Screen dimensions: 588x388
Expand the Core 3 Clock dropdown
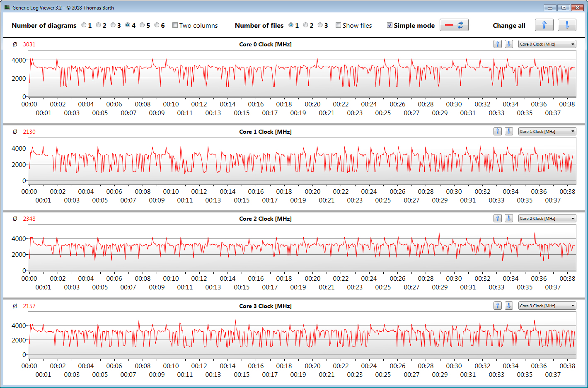point(547,306)
